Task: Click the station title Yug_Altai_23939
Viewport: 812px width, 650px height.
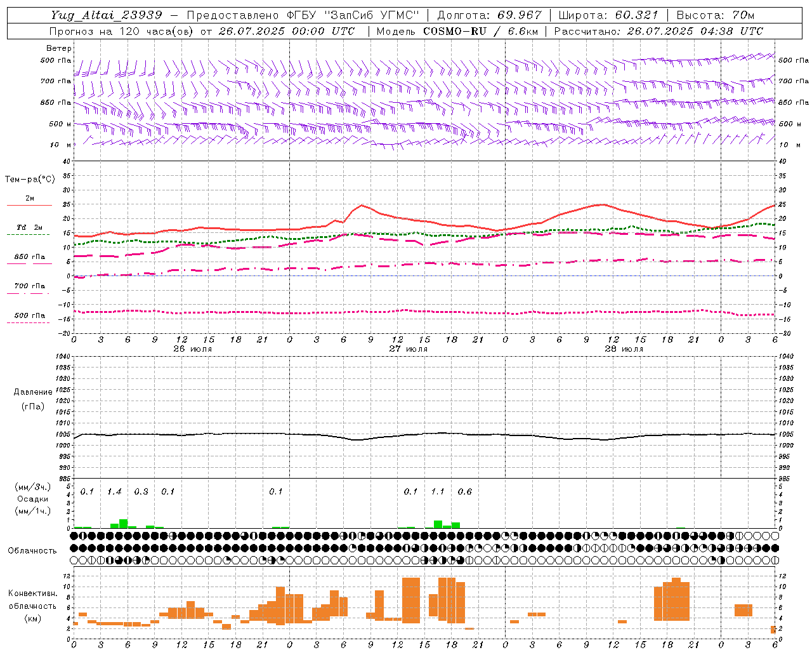Action: pyautogui.click(x=107, y=15)
